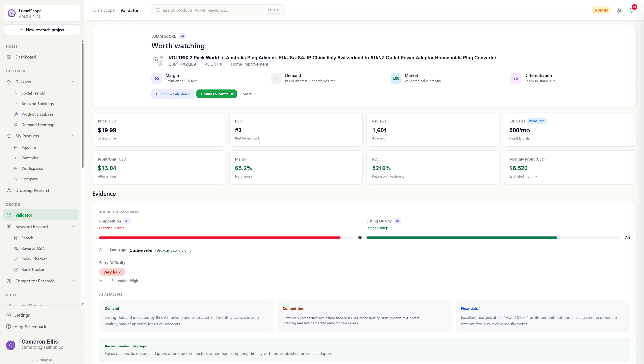The width and height of the screenshot is (644, 364).
Task: Click the LumaiScope breadcrumb link
Action: pyautogui.click(x=103, y=10)
